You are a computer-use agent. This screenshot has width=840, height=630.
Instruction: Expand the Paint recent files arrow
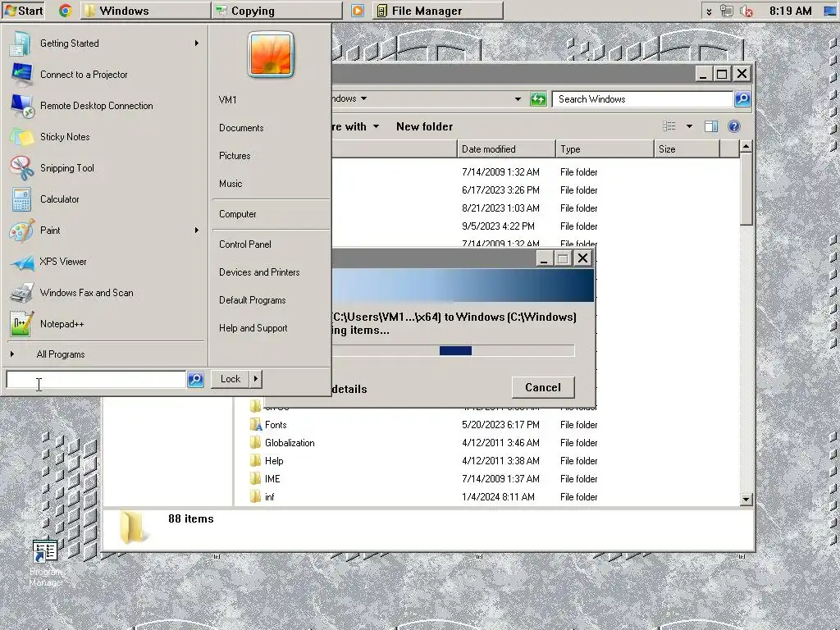point(197,231)
